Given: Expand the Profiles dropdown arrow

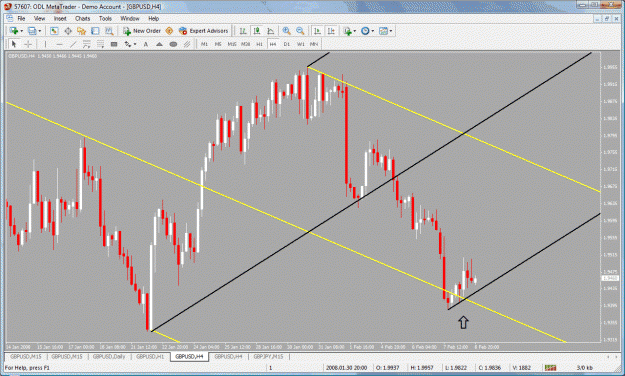Looking at the screenshot, I should [x=40, y=31].
